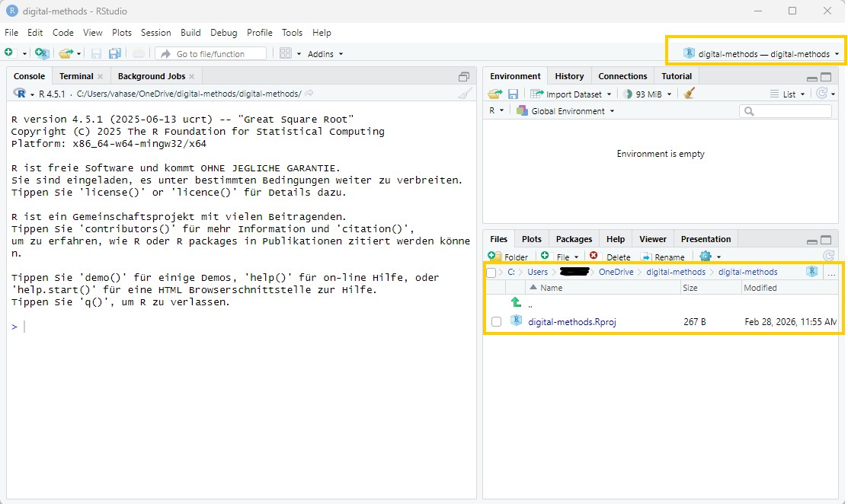Screen dimensions: 848x504
Task: Click the workspace panes layout icon on the toolbar
Action: (286, 53)
